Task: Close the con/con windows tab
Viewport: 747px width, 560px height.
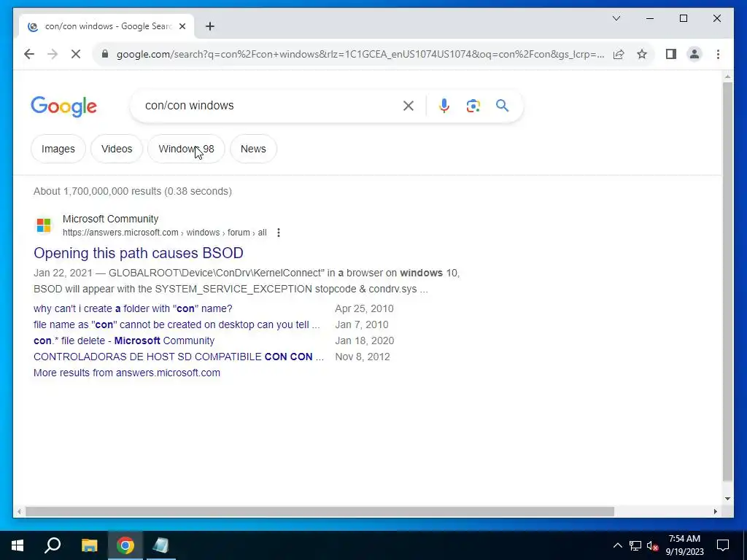Action: pyautogui.click(x=182, y=27)
